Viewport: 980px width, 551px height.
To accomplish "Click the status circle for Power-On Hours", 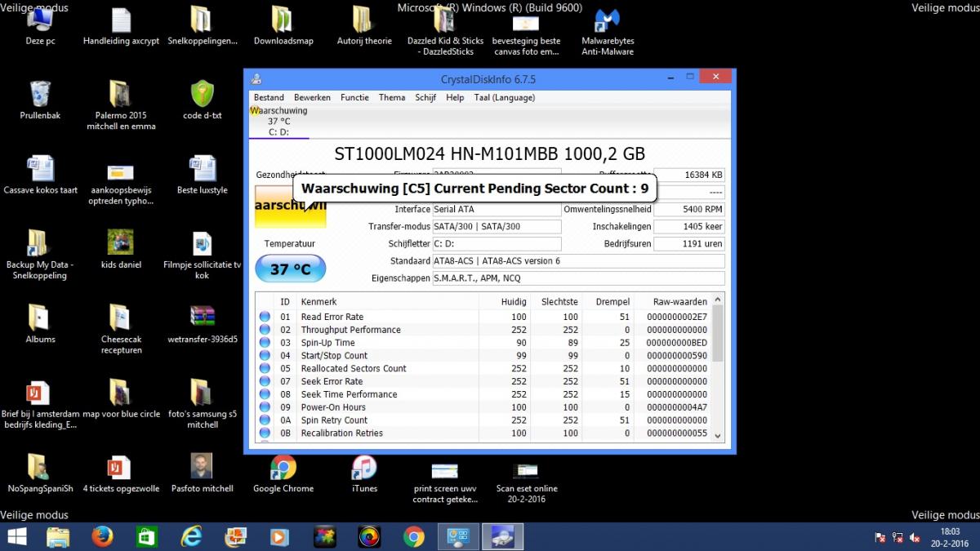I will click(265, 407).
